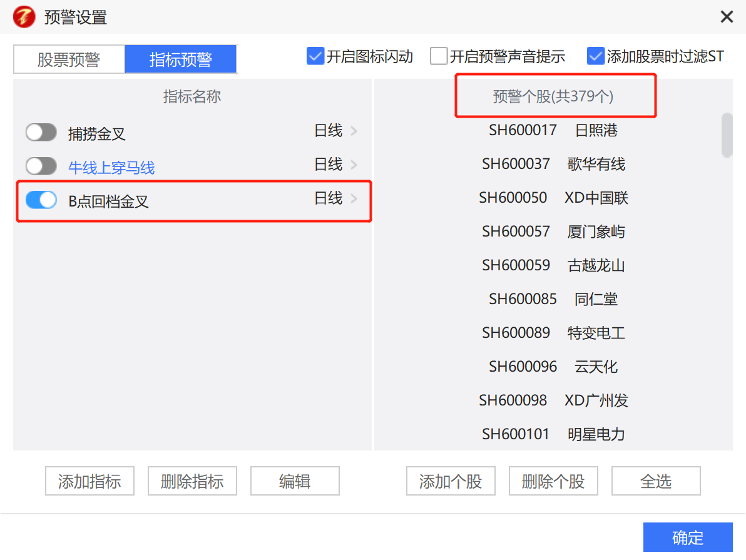746x560 pixels.
Task: Confirm with the 确定 button
Action: (x=688, y=537)
